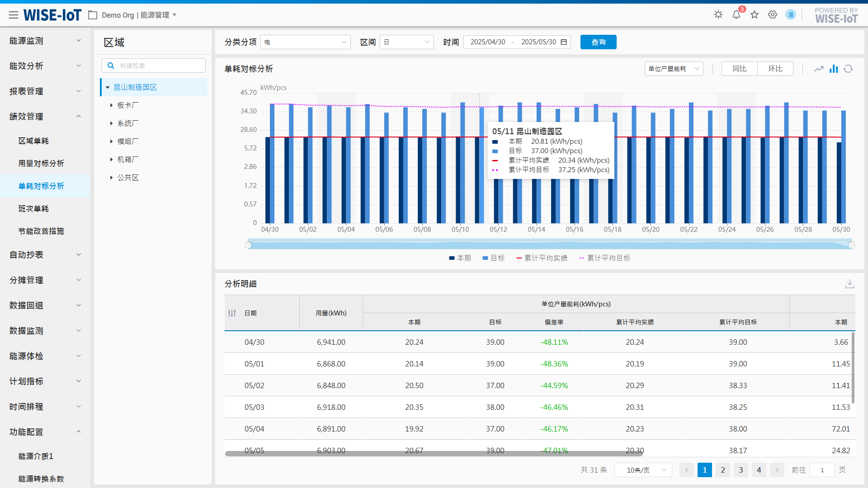Screen dimensions: 868x488
Task: Toggle the brightness theme icon
Action: (x=718, y=15)
